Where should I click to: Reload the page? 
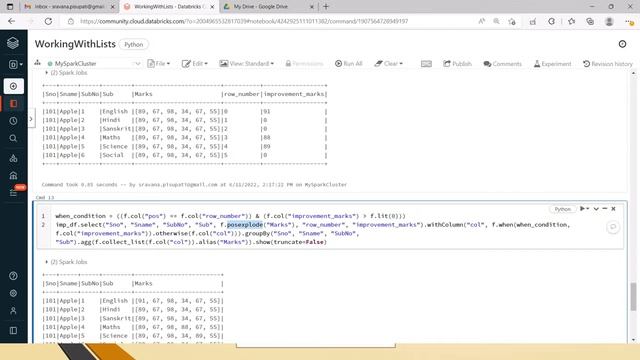(x=48, y=21)
